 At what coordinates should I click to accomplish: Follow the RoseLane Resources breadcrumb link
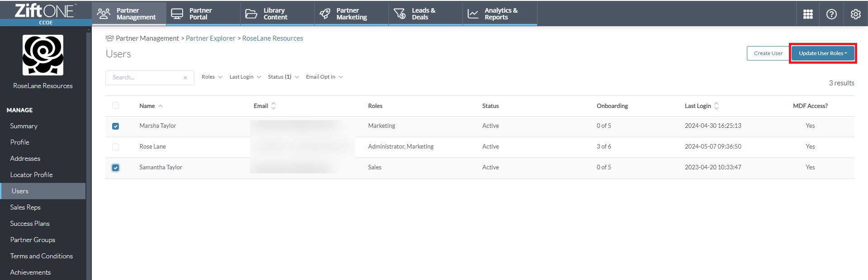click(273, 38)
